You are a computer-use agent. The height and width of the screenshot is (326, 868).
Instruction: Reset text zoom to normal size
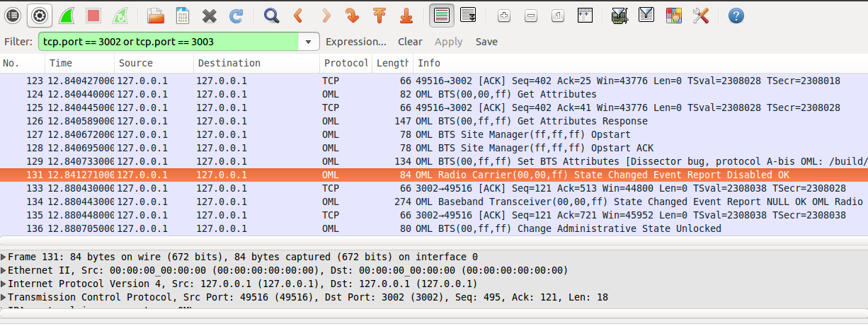558,15
